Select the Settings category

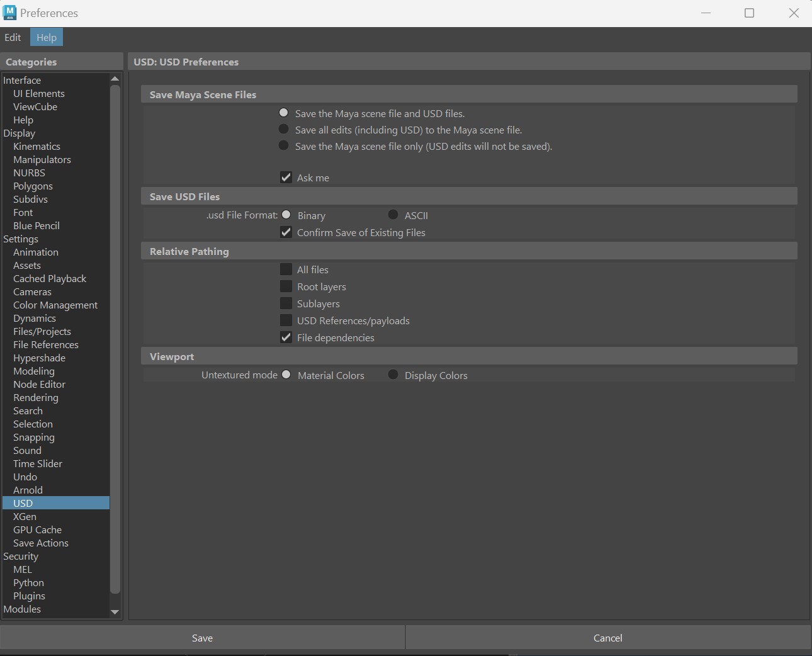(21, 239)
